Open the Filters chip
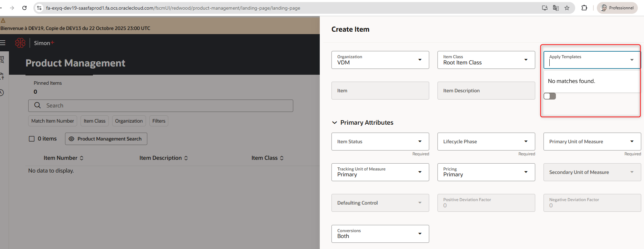 click(159, 121)
